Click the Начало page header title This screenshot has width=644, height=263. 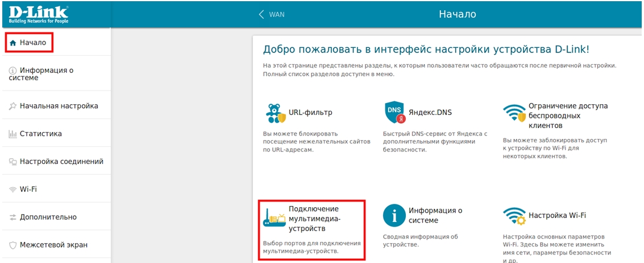457,14
